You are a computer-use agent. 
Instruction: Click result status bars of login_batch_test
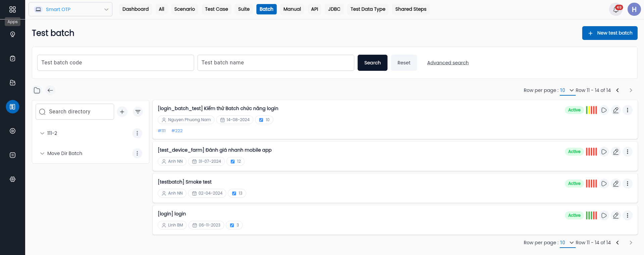[x=591, y=110]
